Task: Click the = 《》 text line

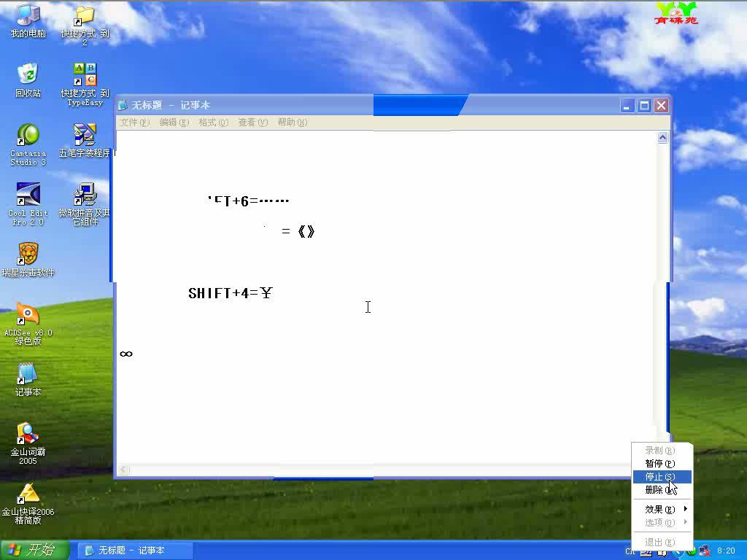Action: (298, 231)
